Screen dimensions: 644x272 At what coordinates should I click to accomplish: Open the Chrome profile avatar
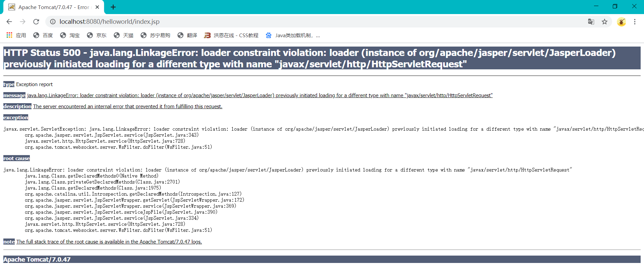[621, 21]
